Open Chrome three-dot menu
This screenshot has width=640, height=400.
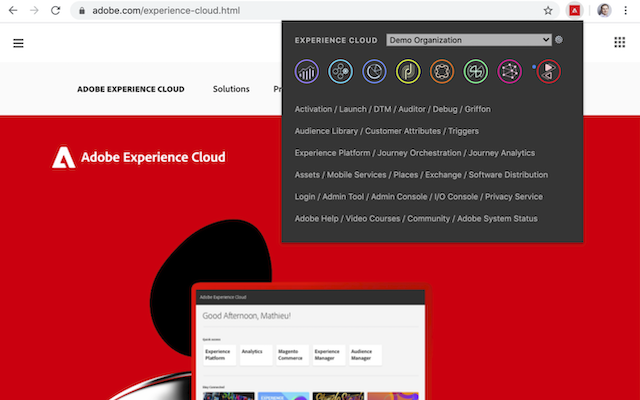(625, 11)
